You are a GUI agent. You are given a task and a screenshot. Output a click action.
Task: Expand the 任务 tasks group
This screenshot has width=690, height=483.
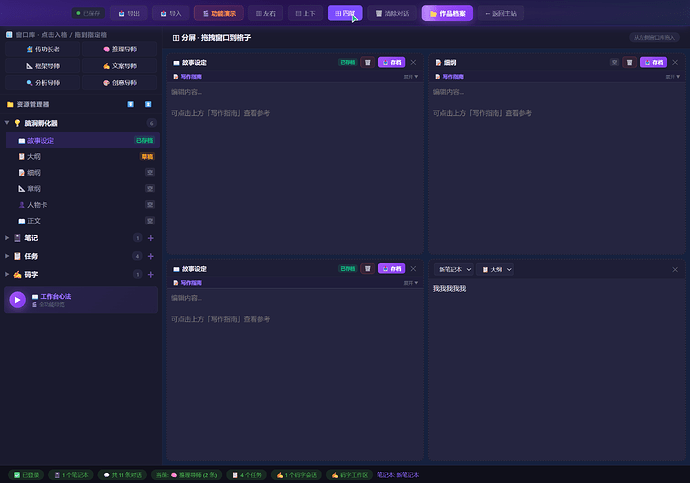click(x=7, y=256)
